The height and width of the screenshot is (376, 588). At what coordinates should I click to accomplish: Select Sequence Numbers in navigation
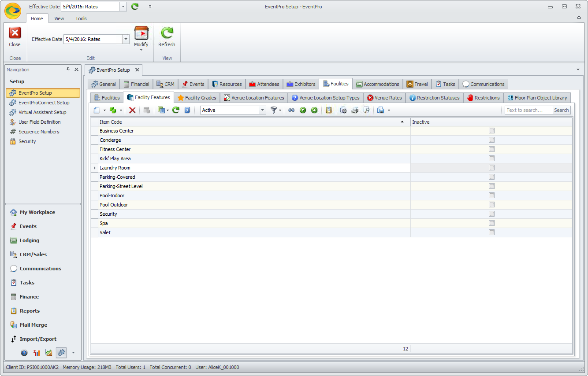coord(39,132)
